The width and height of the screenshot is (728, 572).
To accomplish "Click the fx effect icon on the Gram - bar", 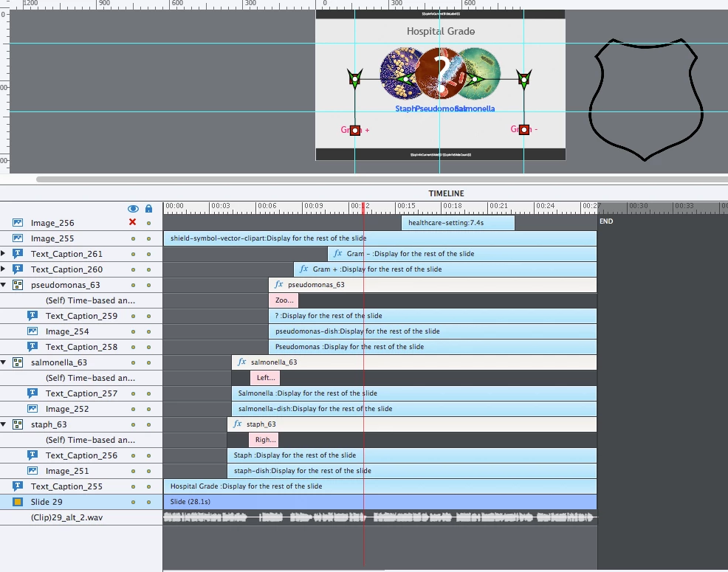I will point(337,253).
